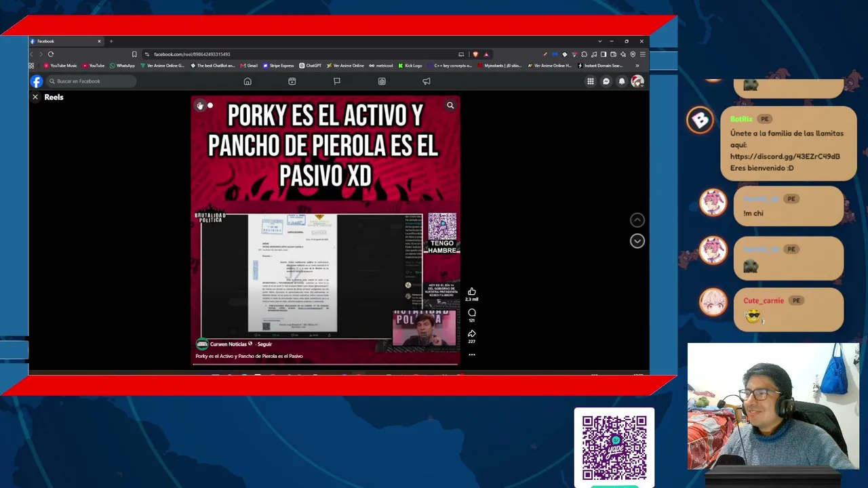The width and height of the screenshot is (868, 488).
Task: Open the megaphone Ads icon
Action: pyautogui.click(x=427, y=81)
